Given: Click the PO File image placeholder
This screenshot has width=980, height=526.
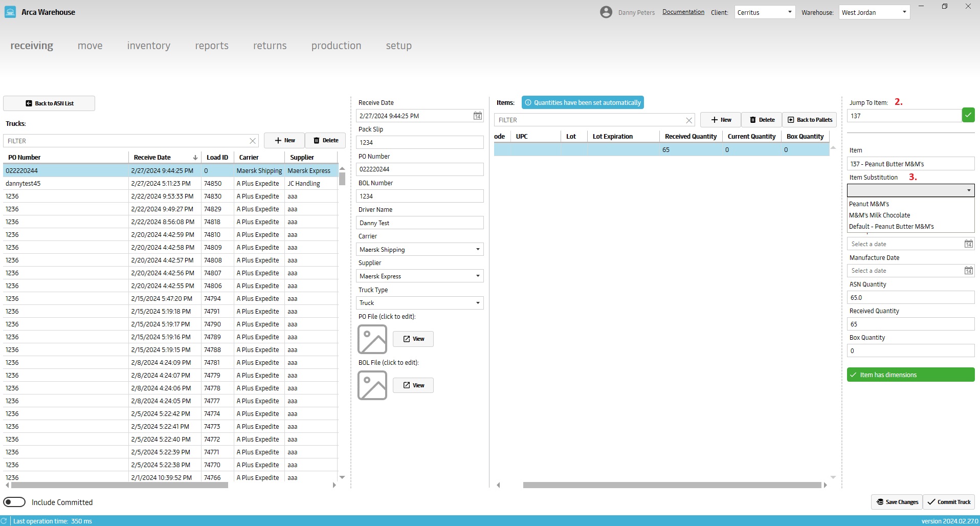Looking at the screenshot, I should click(x=372, y=339).
